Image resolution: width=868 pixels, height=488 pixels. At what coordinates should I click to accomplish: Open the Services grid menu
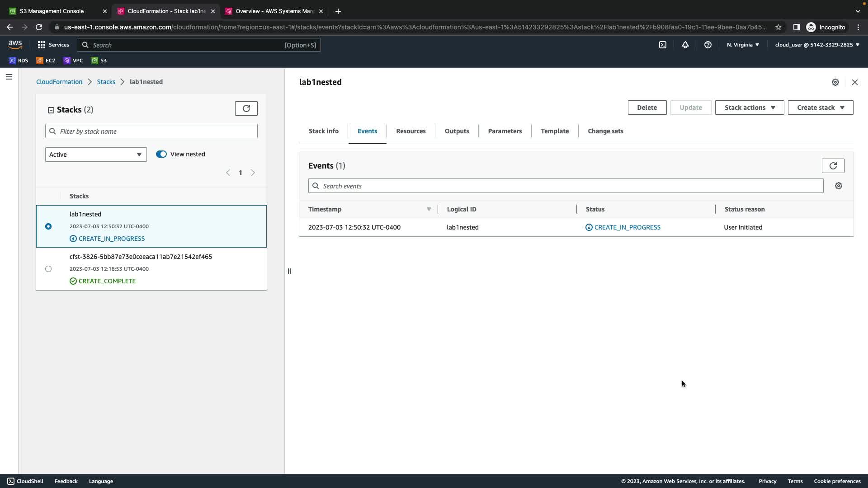click(x=53, y=45)
